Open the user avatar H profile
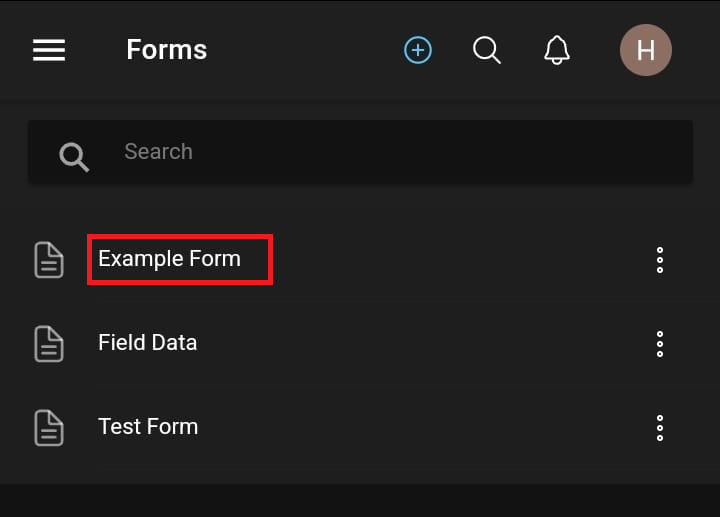 pos(646,50)
